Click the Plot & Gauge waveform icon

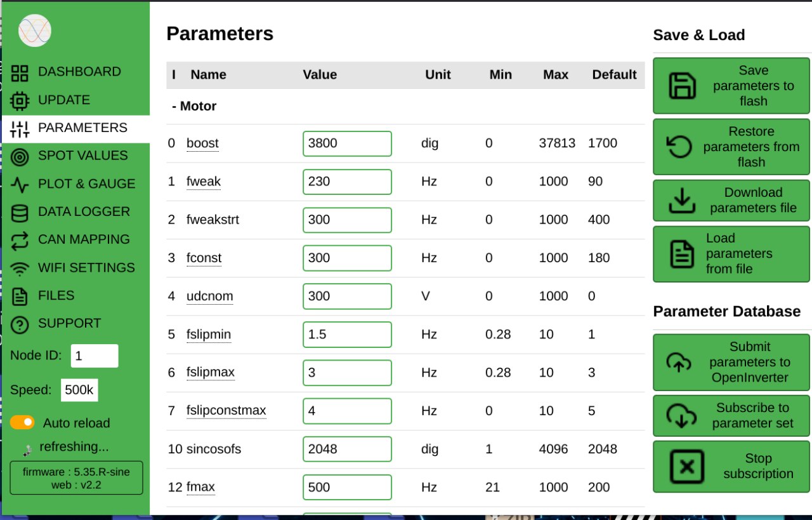[x=20, y=184]
